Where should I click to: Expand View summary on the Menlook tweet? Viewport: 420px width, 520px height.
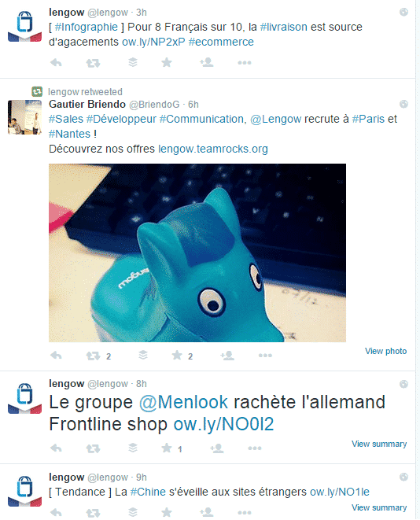tap(379, 444)
